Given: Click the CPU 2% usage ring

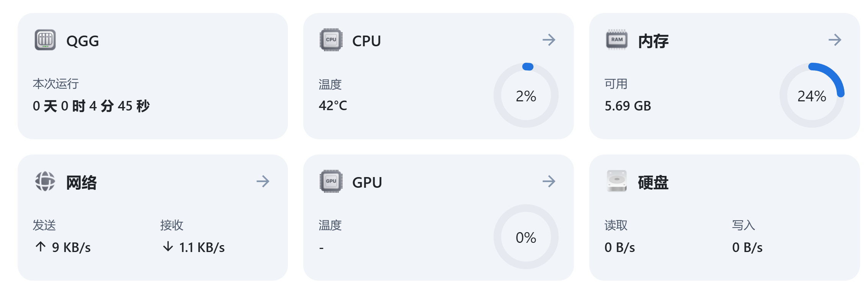Looking at the screenshot, I should (x=526, y=95).
